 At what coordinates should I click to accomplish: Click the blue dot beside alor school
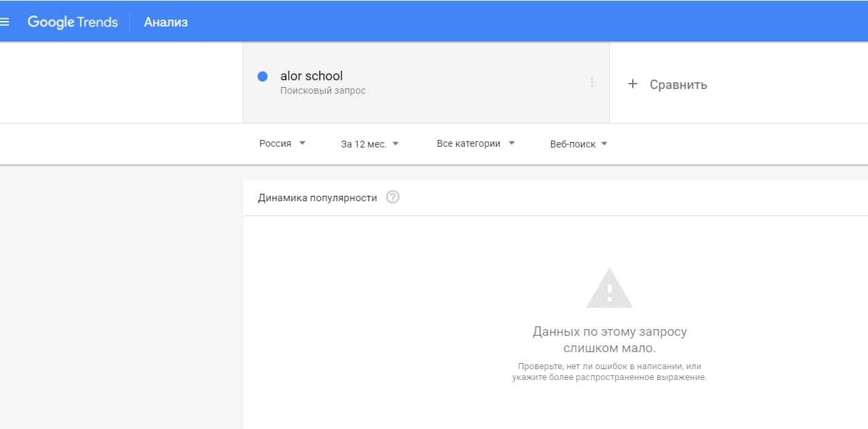pyautogui.click(x=262, y=76)
